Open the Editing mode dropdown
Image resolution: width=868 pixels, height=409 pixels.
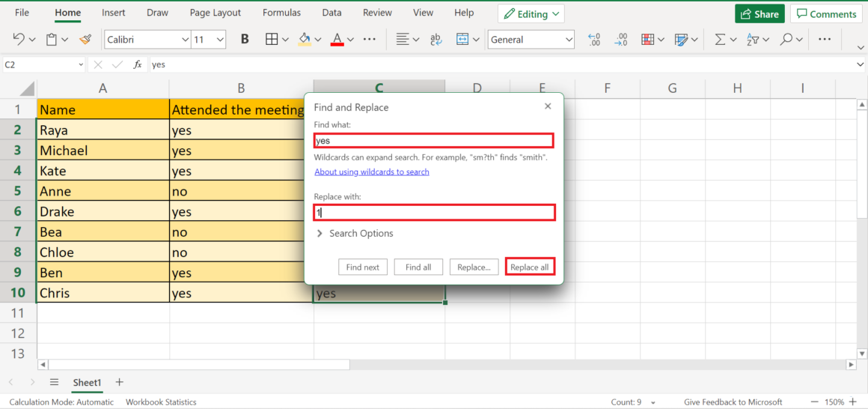(x=531, y=13)
